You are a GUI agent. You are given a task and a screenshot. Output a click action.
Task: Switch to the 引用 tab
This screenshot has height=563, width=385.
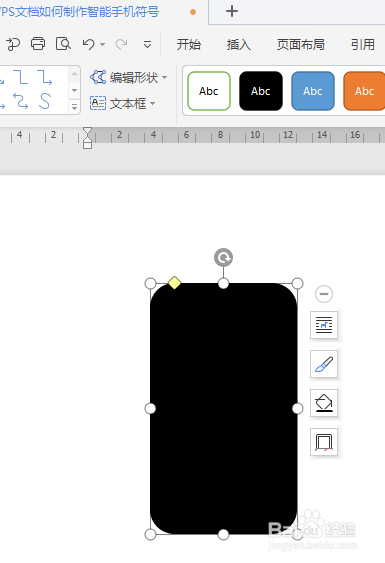point(362,45)
